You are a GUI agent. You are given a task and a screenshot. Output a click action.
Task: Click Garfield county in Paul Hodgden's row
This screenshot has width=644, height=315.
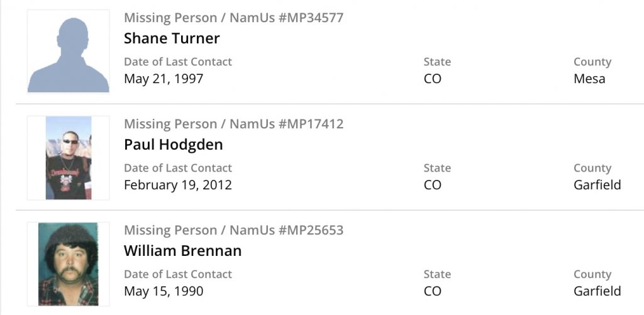[597, 185]
